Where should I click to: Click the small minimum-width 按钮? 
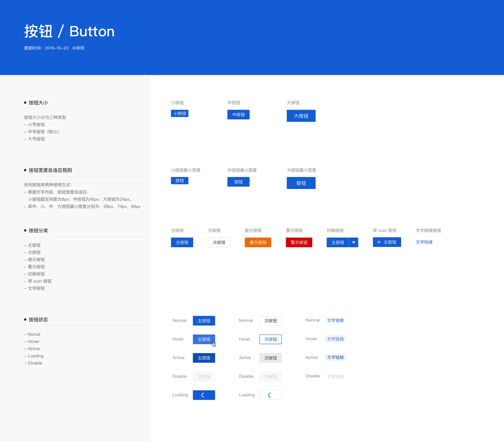180,181
